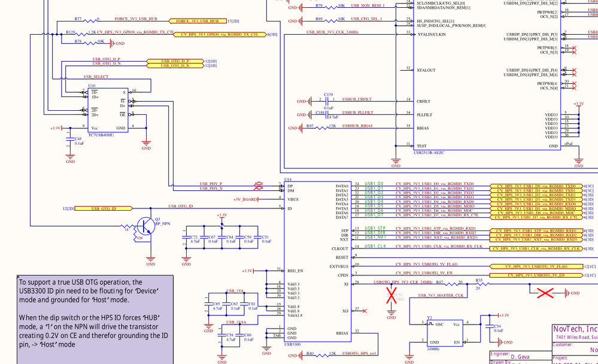
Task: Select the R97 12K resistor symbol
Action: [x=322, y=128]
